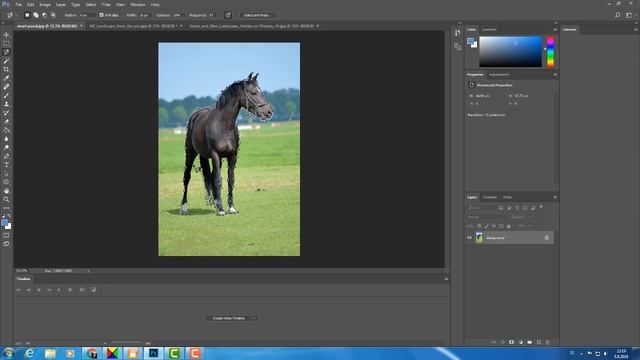Screen dimensions: 640x360
Task: Open the timeline type dropdown arrow
Action: click(x=255, y=318)
